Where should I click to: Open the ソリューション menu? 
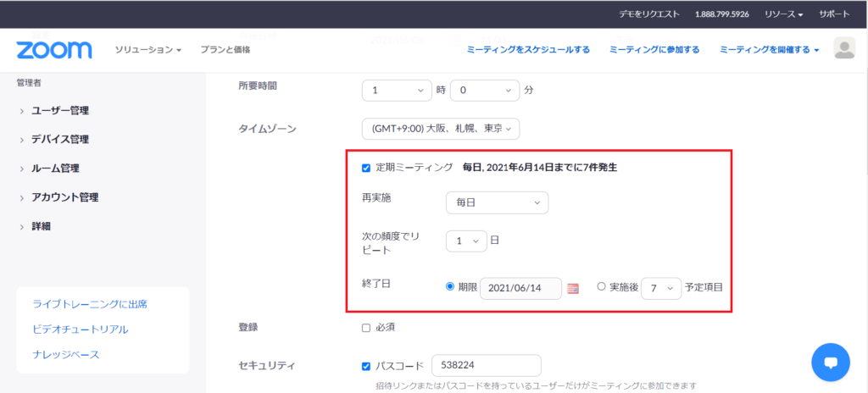click(148, 50)
